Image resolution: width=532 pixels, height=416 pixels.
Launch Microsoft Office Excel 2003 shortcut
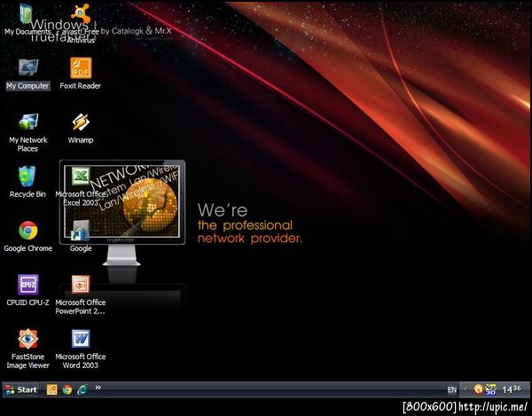[81, 187]
